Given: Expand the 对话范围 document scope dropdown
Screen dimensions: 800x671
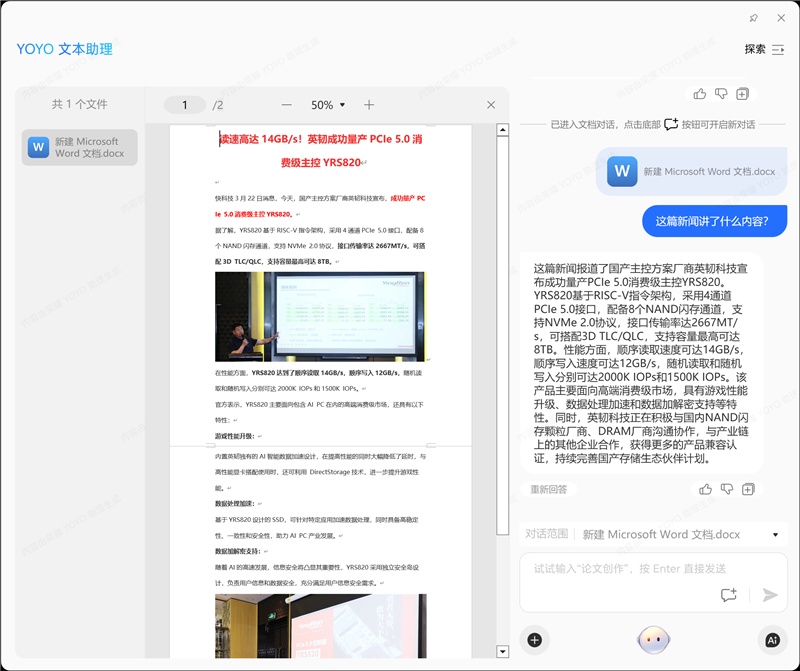Looking at the screenshot, I should pos(775,535).
